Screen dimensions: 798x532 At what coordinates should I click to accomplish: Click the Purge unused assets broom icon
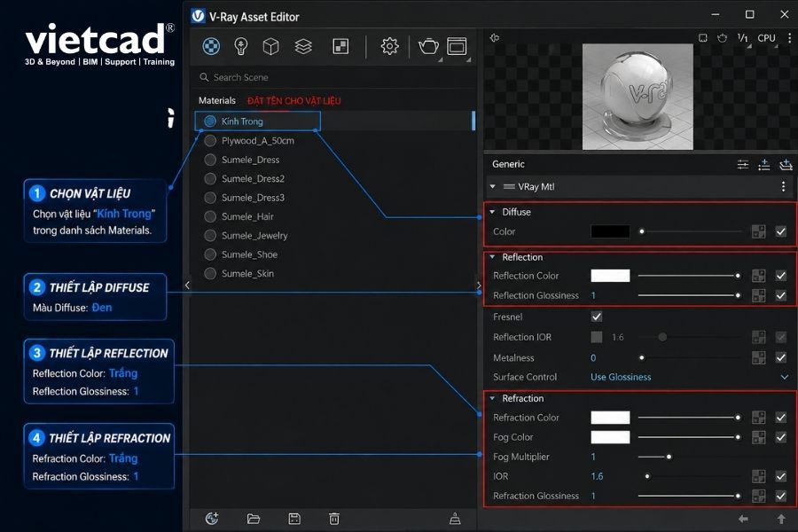click(x=455, y=518)
